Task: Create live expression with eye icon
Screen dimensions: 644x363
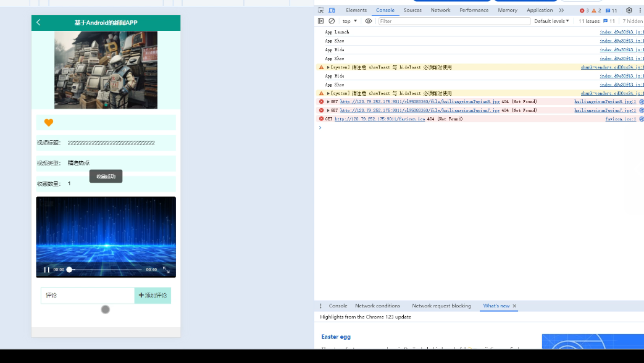Action: [x=369, y=21]
